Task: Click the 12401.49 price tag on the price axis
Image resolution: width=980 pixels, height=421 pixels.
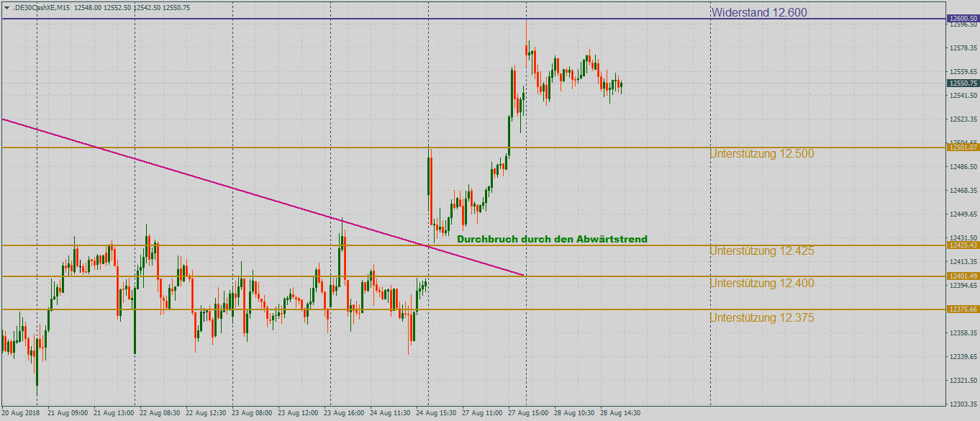Action: coord(963,276)
